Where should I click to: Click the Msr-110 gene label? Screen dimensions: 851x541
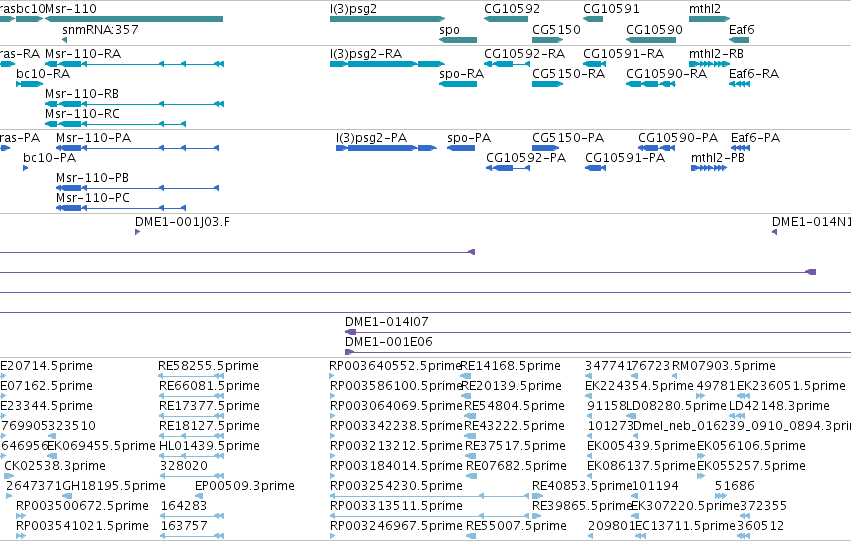tap(71, 9)
